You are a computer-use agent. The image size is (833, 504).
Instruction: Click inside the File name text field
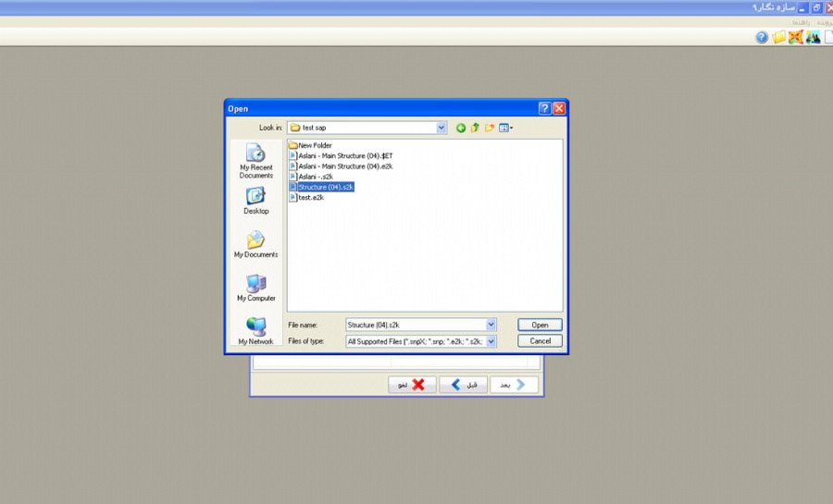[415, 325]
